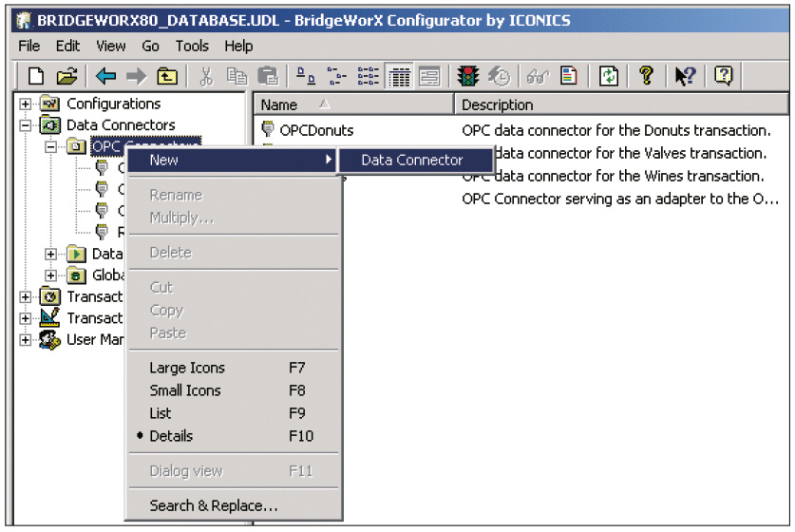
Task: Open the Help menu
Action: pos(238,47)
